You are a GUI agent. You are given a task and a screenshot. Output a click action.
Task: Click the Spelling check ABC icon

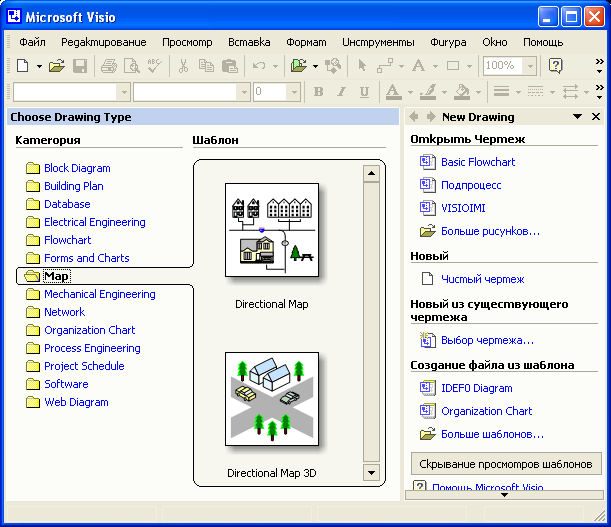pos(155,65)
